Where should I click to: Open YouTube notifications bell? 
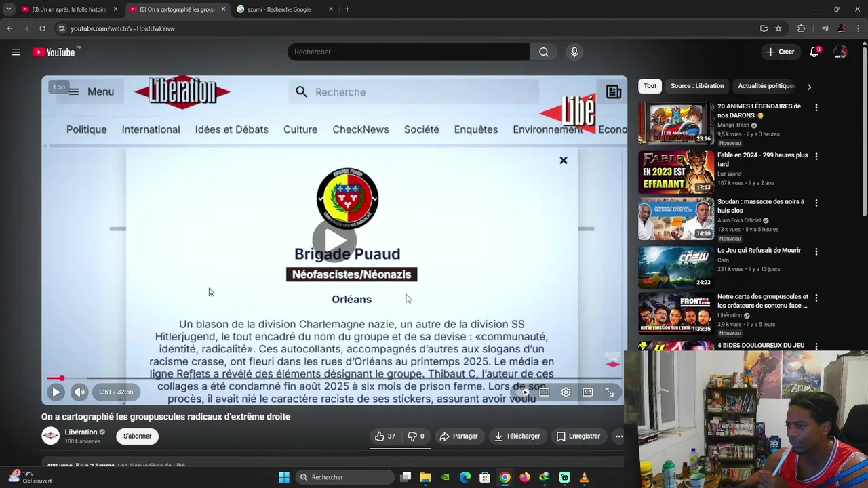(x=814, y=52)
